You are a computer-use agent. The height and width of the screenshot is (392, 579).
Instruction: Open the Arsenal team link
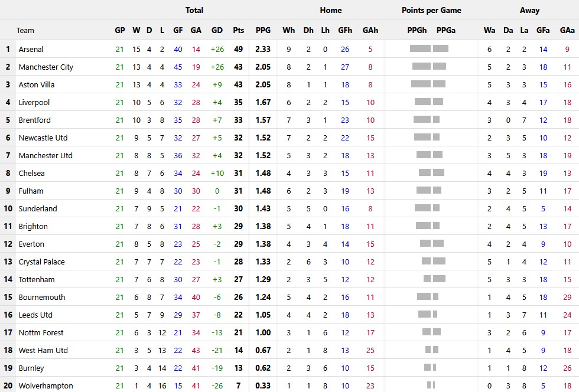click(x=31, y=49)
